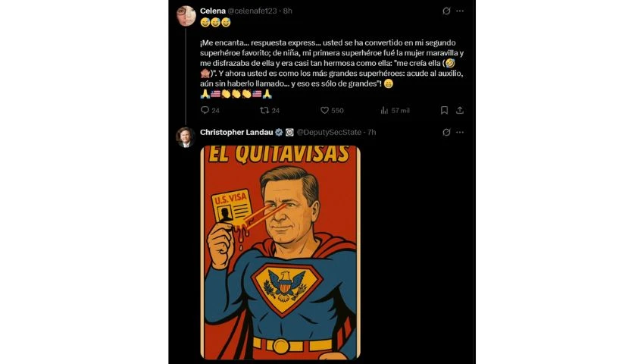
Task: Open Christopher Landau's avatar
Action: coord(186,136)
